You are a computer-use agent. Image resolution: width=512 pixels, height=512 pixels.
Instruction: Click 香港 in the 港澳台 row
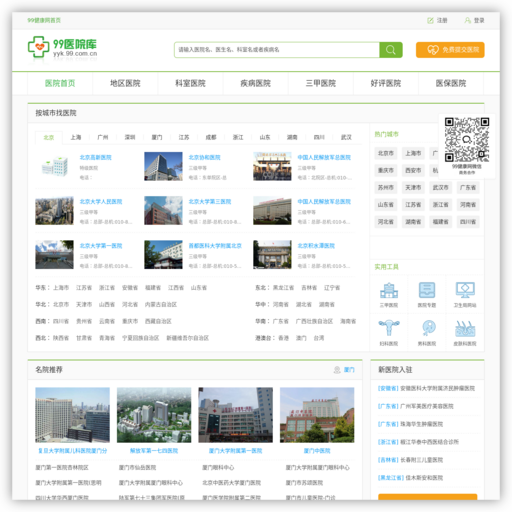click(x=283, y=338)
